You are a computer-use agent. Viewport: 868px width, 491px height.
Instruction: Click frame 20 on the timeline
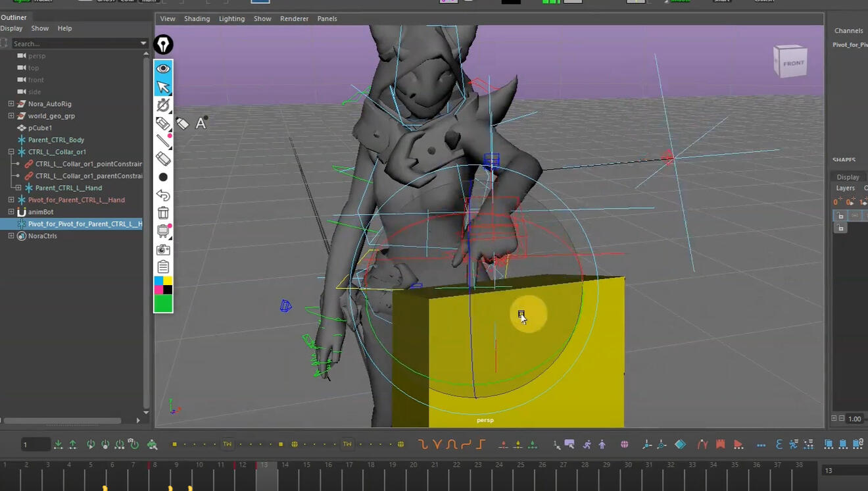pos(414,475)
